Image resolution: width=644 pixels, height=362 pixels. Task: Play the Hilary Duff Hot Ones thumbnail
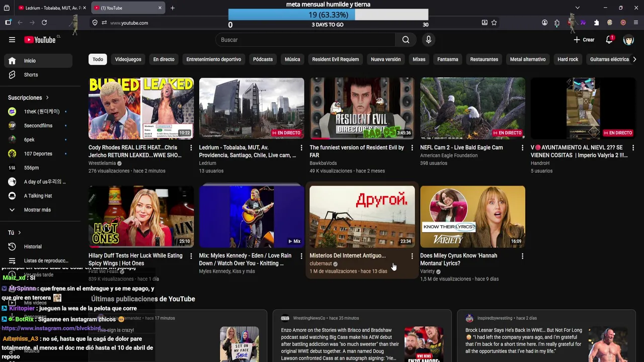(x=141, y=217)
